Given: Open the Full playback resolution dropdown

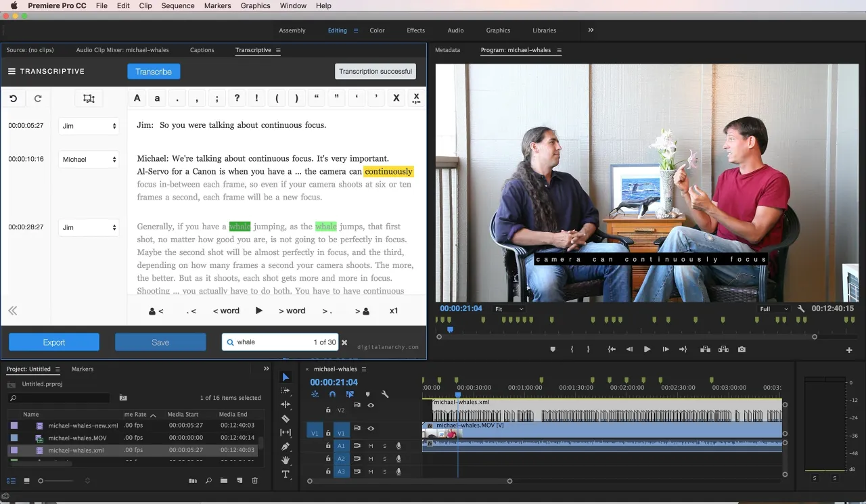Looking at the screenshot, I should (773, 308).
